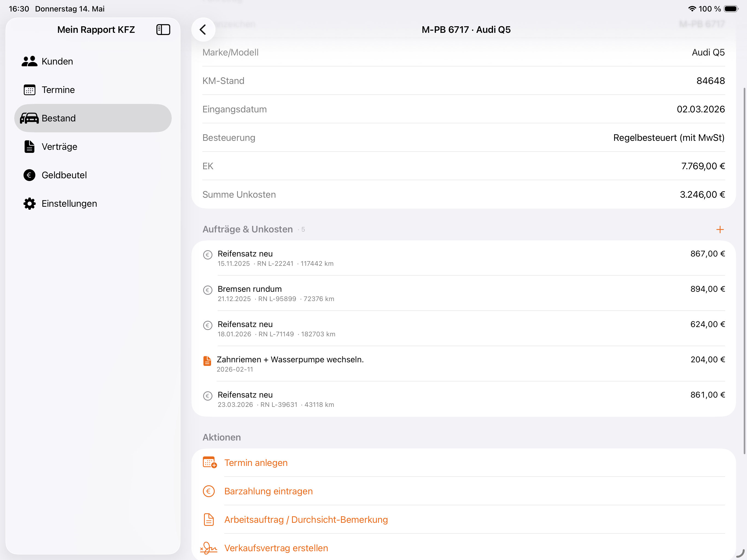Click the Barzahlung eintragen euro icon

pos(209,491)
